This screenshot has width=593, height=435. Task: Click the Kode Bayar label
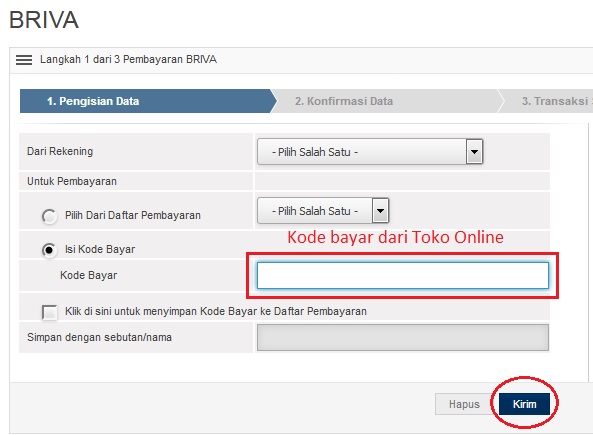tap(88, 275)
